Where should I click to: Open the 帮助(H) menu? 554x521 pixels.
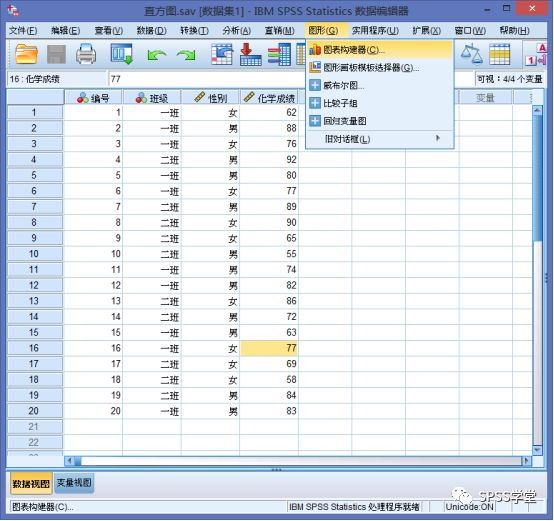tap(514, 31)
